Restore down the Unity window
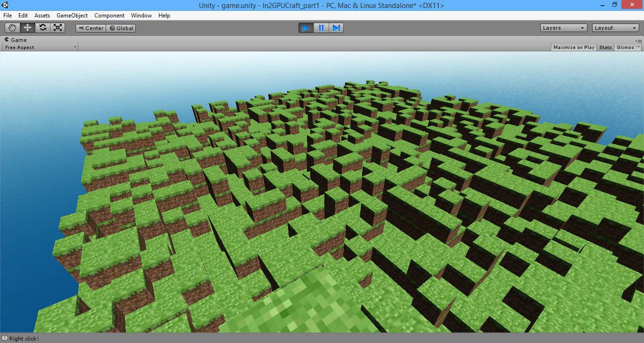The width and height of the screenshot is (644, 343). click(614, 5)
